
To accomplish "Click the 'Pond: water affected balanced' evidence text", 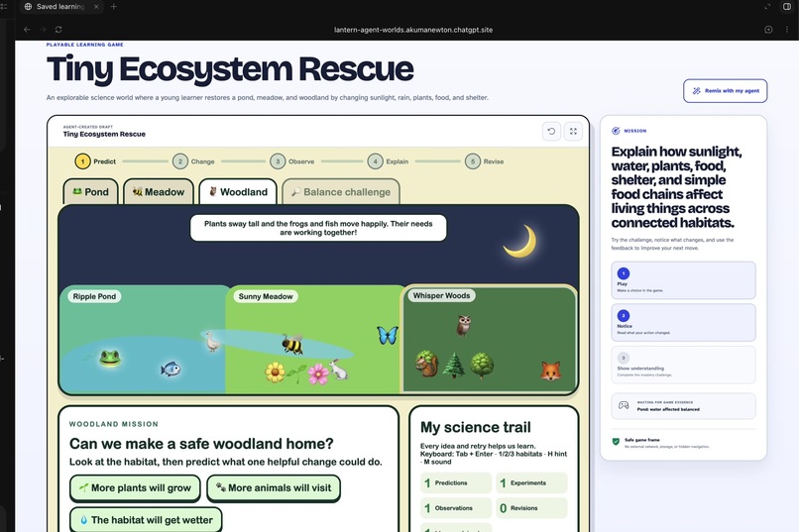I will (x=668, y=409).
